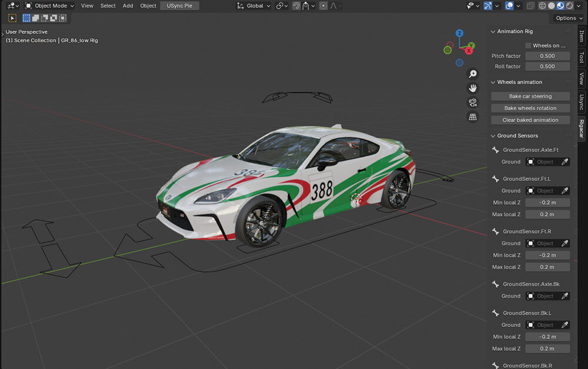Select wireframe shading mode icon
Image resolution: width=588 pixels, height=369 pixels.
542,6
